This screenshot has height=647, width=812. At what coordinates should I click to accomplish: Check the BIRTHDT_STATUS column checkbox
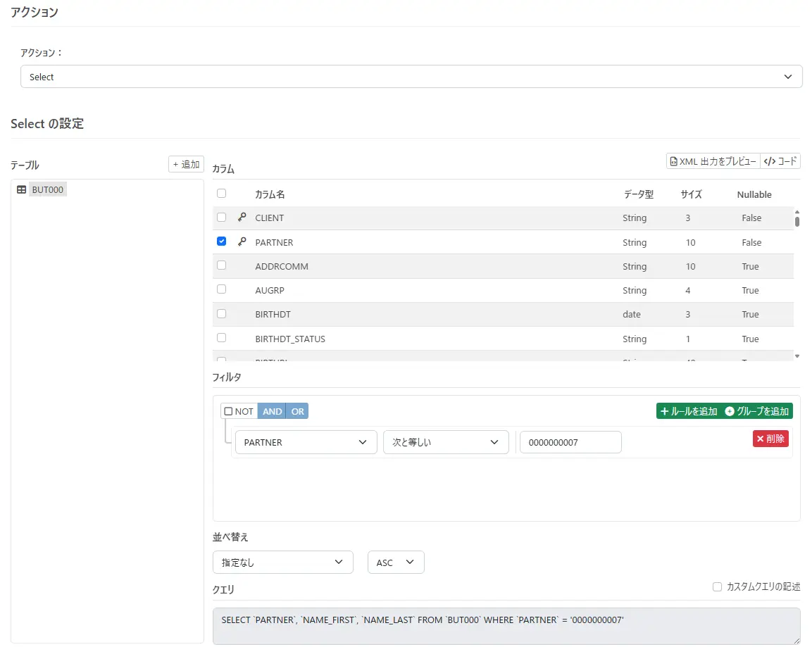pos(222,338)
